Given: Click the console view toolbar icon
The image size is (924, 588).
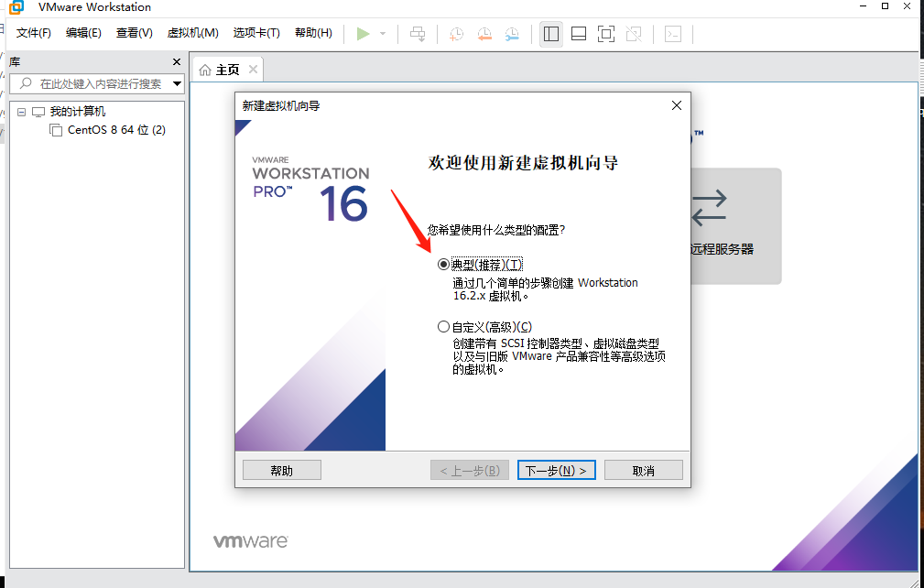Looking at the screenshot, I should tap(673, 34).
